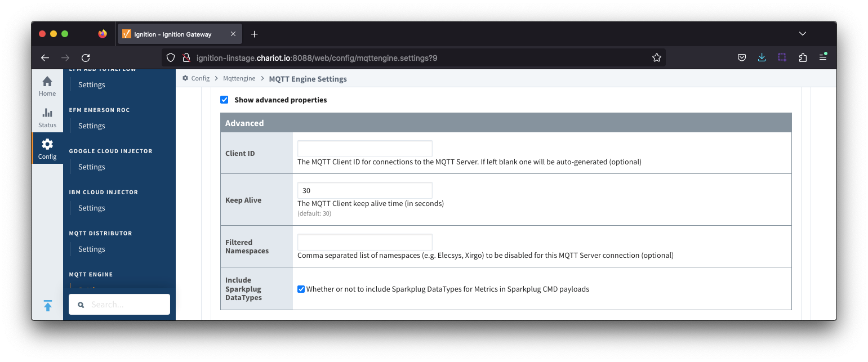Click the Mqttengine breadcrumb link
The width and height of the screenshot is (868, 362).
239,78
